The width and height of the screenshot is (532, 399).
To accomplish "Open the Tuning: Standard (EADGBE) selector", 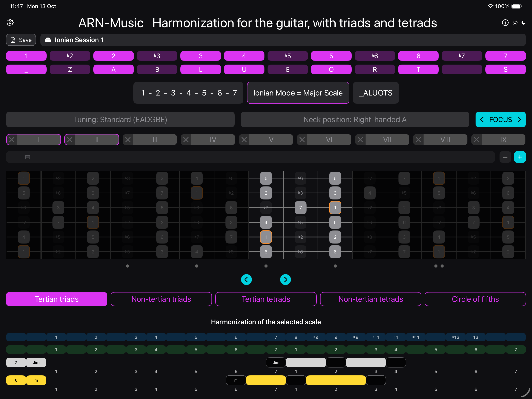I will pyautogui.click(x=120, y=119).
